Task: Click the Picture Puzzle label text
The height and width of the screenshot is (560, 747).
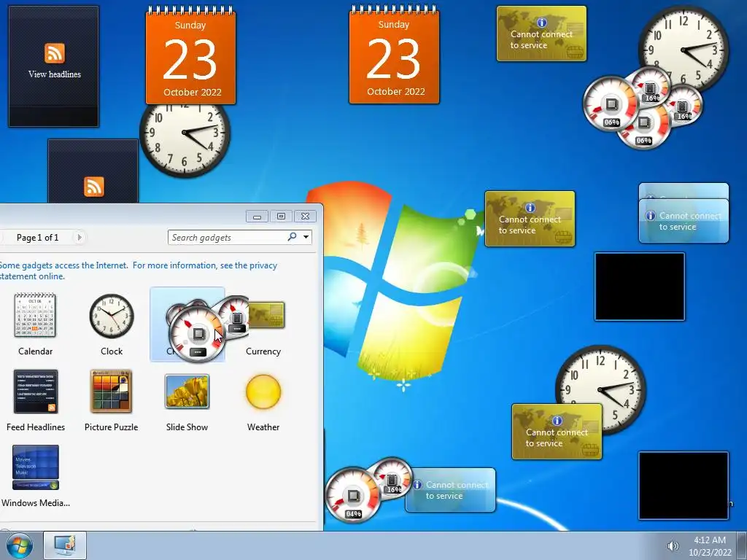Action: tap(111, 427)
